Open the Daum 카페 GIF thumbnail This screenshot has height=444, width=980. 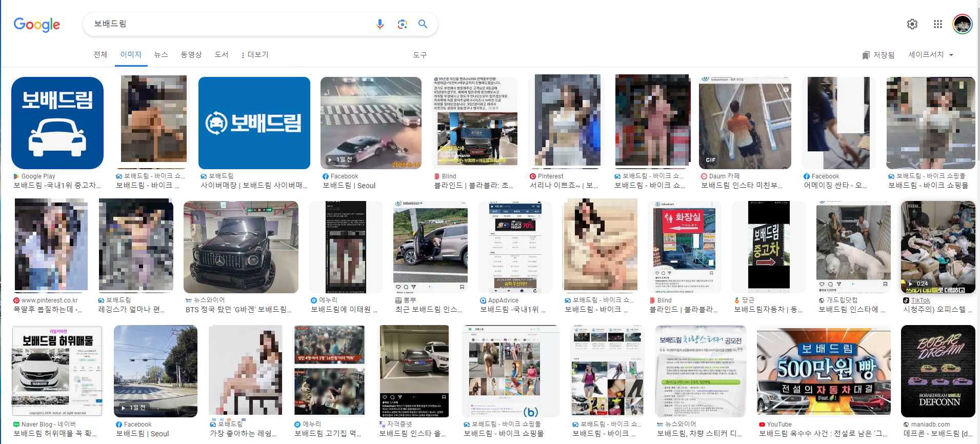tap(745, 123)
